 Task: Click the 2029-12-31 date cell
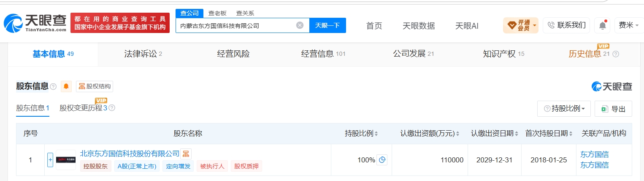(x=495, y=160)
